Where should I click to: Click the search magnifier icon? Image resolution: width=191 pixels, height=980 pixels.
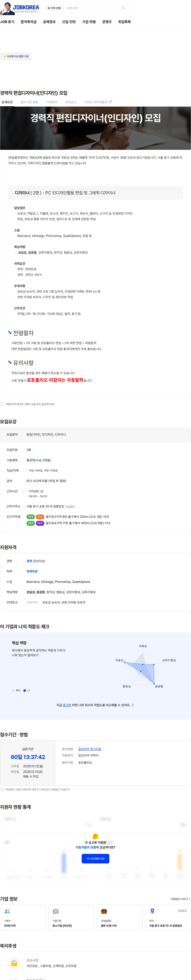click(123, 8)
